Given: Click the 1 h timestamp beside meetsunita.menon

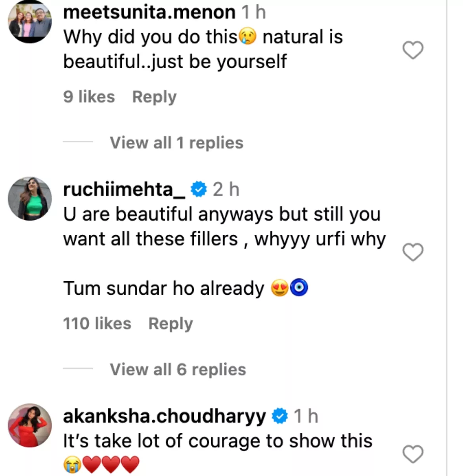Looking at the screenshot, I should (x=254, y=12).
